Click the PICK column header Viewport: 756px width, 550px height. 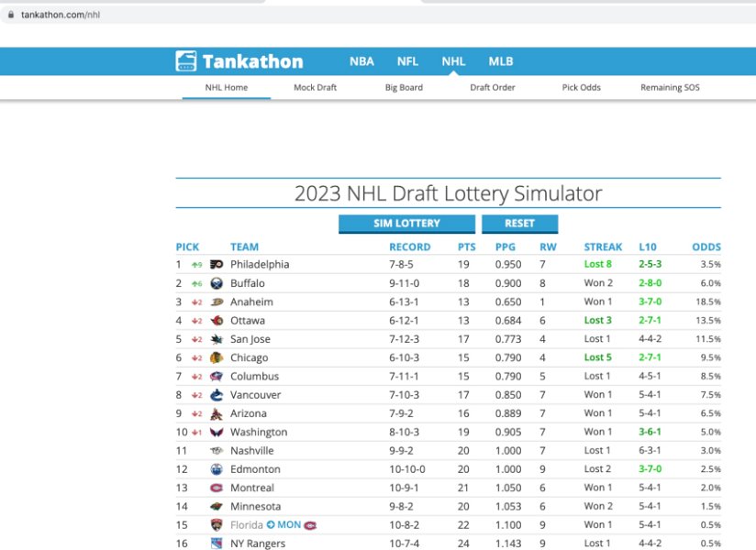[x=187, y=247]
